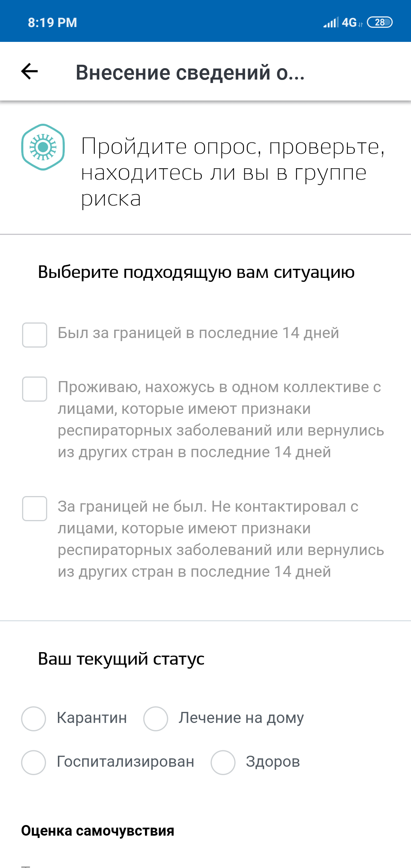This screenshot has width=411, height=868.
Task: Choose the 'Лечение на дому' status option
Action: coord(156,719)
